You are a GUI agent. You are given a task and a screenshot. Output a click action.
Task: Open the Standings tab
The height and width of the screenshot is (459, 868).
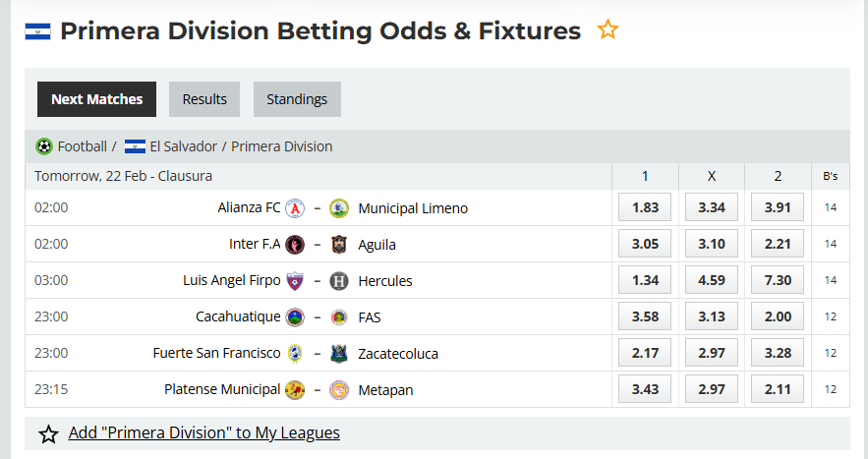point(297,99)
